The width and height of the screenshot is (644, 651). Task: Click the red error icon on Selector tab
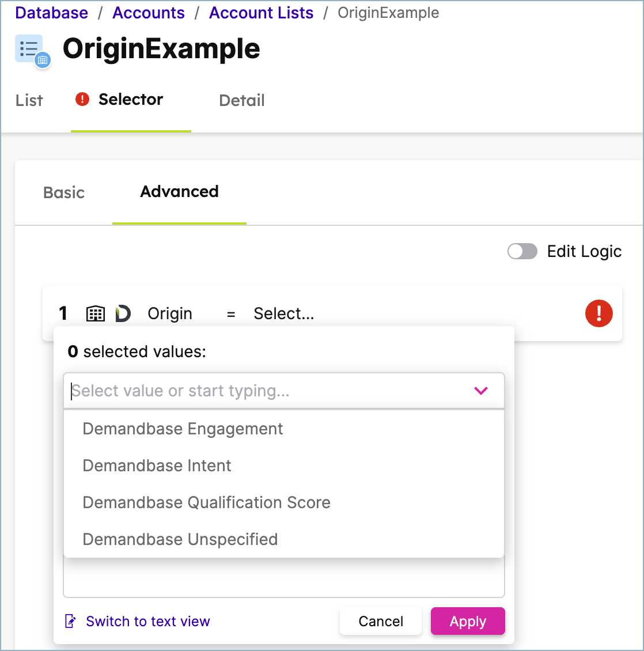point(82,99)
